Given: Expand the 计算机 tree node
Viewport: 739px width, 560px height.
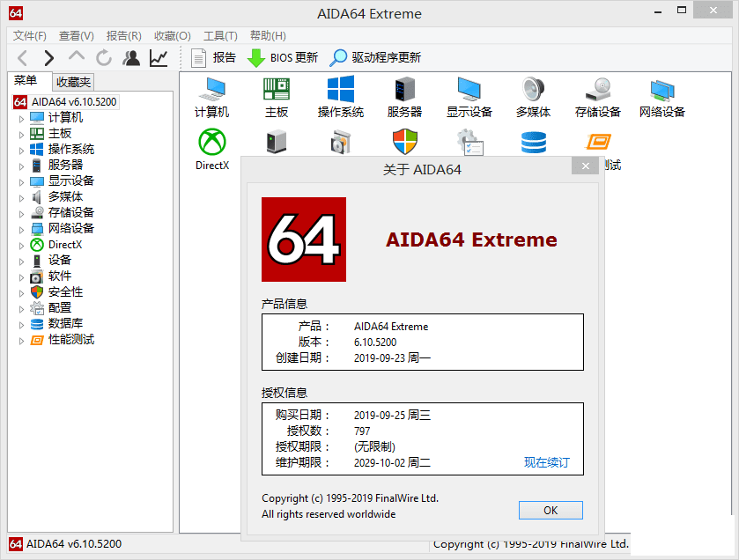Looking at the screenshot, I should click(21, 119).
